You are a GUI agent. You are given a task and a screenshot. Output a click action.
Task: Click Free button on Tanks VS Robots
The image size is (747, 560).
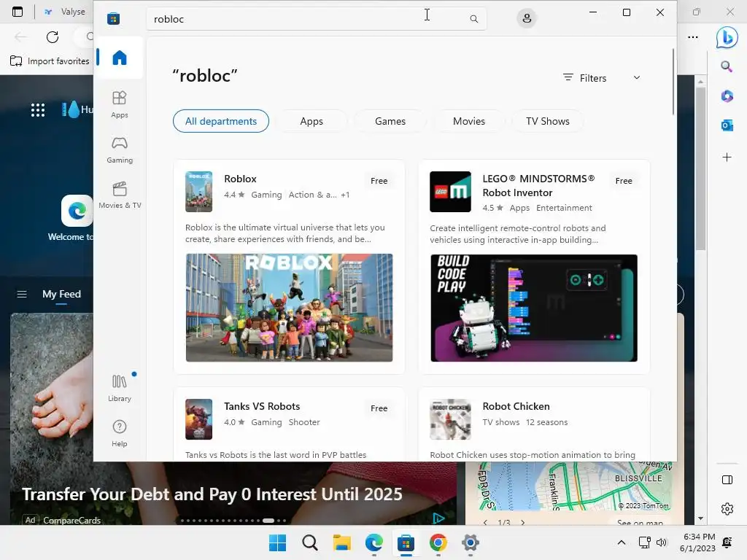coord(379,408)
